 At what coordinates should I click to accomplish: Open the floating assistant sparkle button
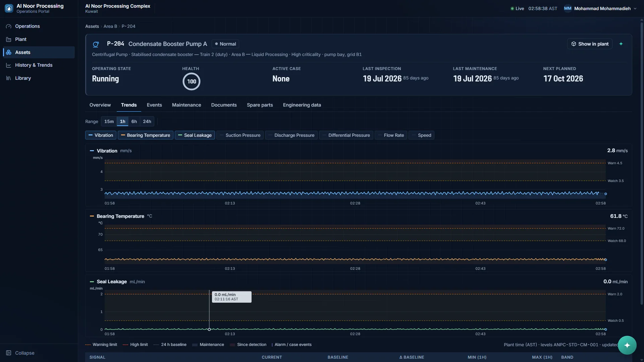pos(627,345)
